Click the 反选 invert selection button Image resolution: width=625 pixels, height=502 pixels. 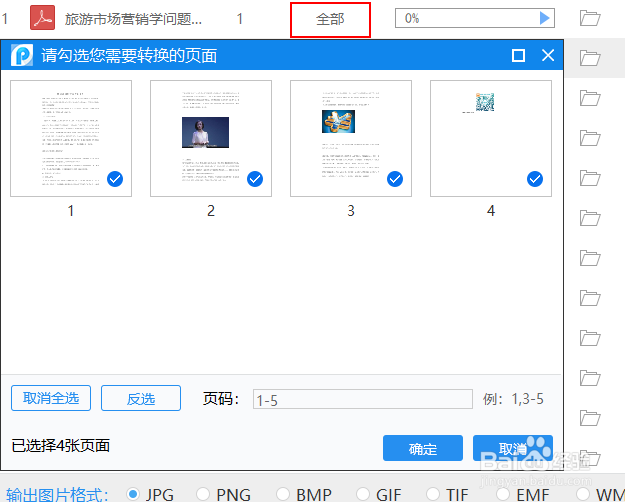141,398
